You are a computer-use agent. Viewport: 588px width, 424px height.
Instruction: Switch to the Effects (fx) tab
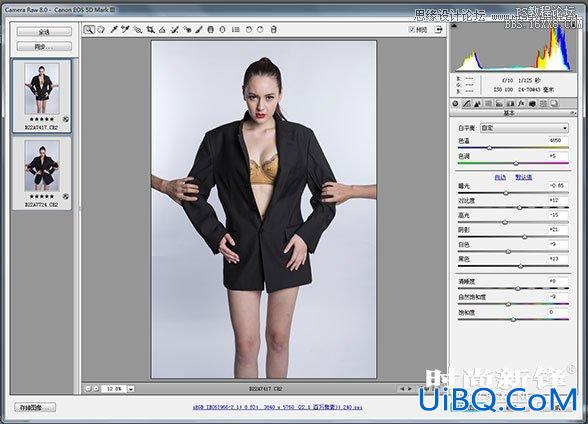pyautogui.click(x=521, y=103)
